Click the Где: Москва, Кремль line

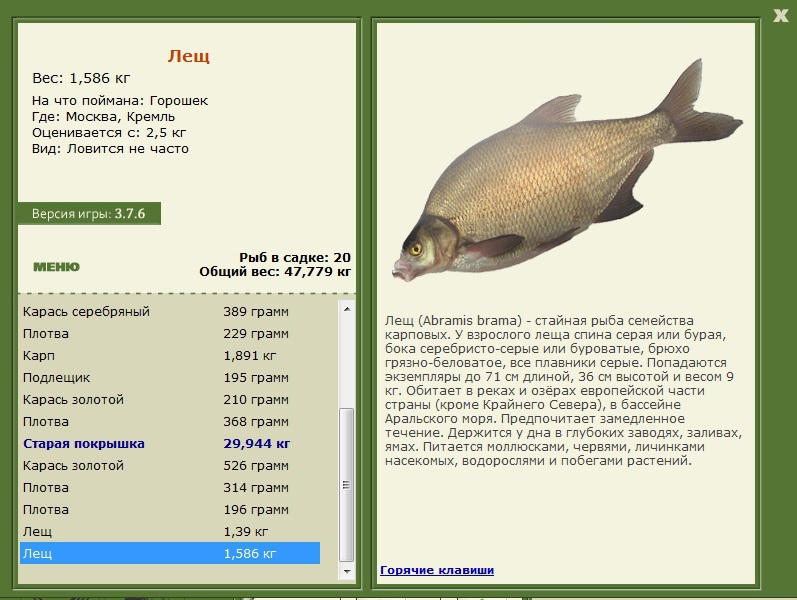103,117
